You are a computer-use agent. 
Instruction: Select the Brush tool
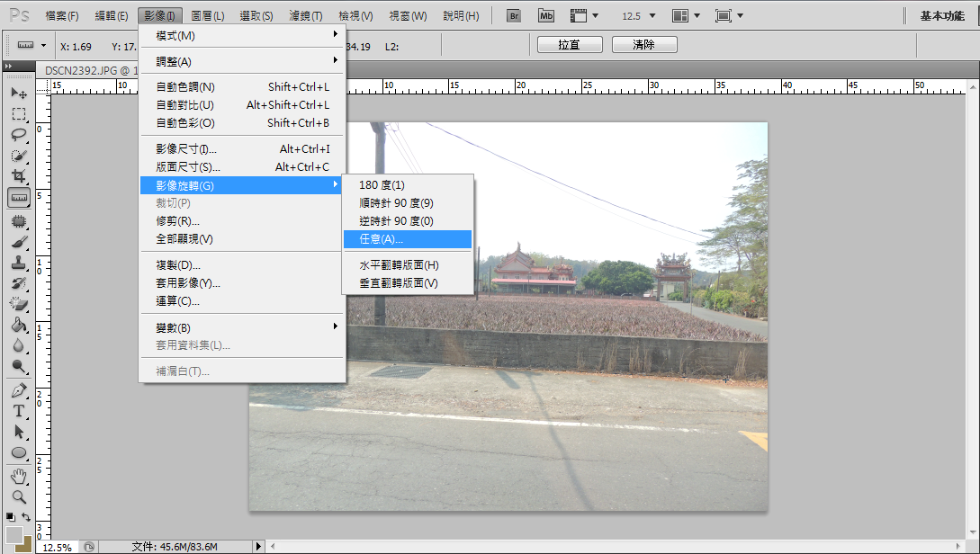pos(19,242)
